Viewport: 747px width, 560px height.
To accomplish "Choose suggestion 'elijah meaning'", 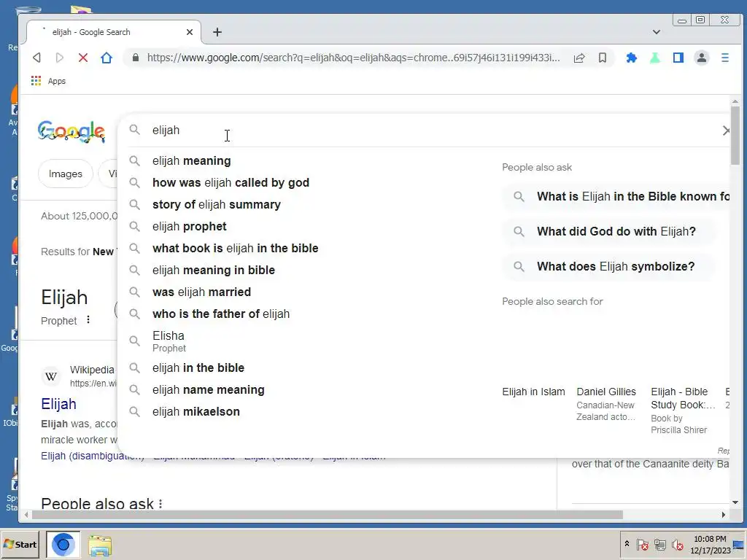I will [191, 161].
